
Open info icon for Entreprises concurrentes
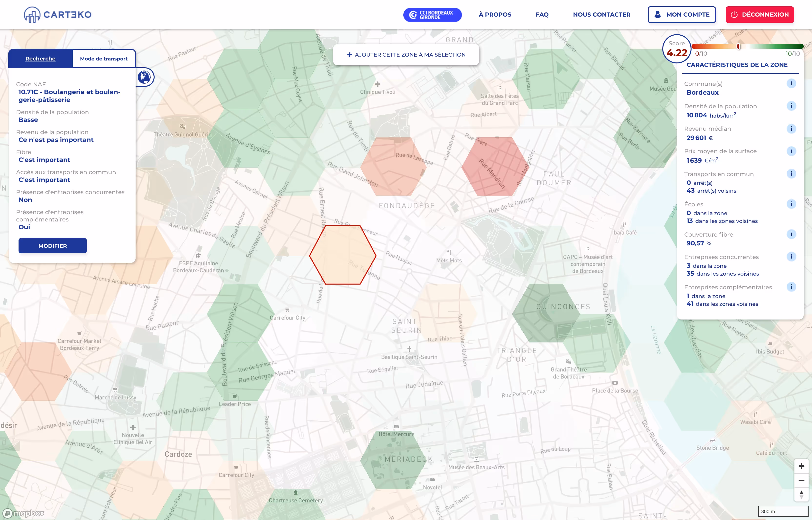(x=791, y=257)
